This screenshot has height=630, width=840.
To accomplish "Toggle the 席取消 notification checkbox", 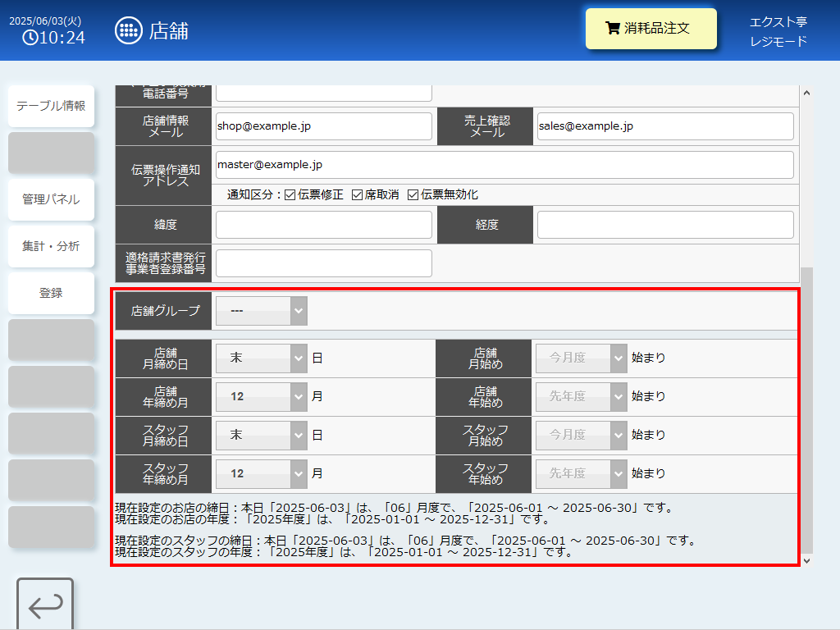I will click(357, 195).
